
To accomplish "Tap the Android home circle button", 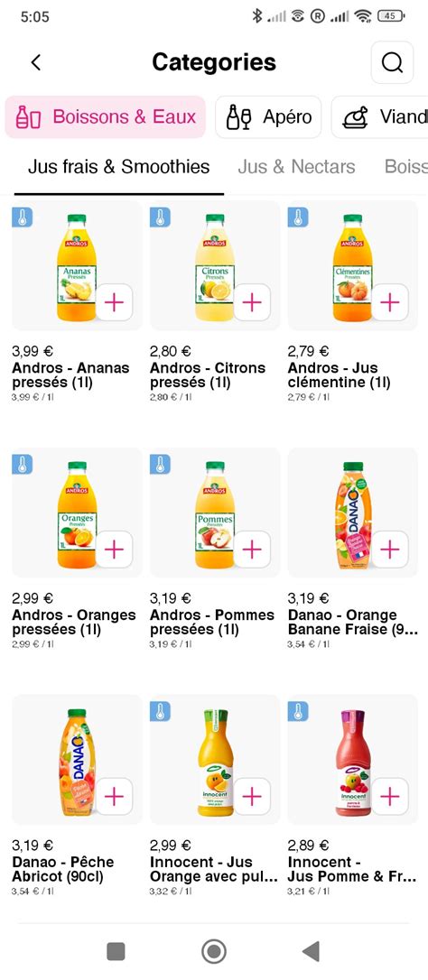I will coord(214,951).
